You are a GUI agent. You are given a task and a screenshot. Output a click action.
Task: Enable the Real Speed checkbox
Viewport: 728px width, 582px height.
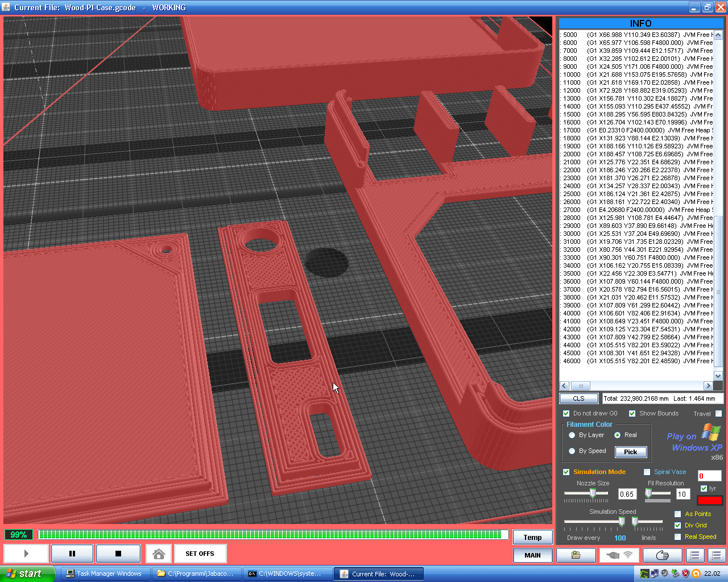coord(677,537)
